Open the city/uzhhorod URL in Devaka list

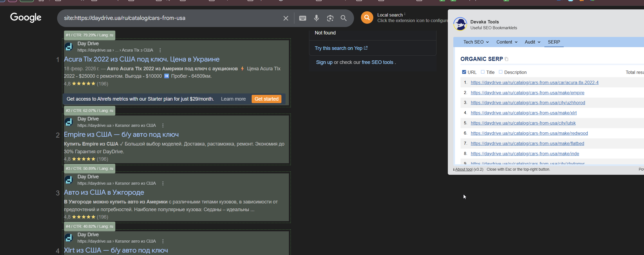[x=528, y=103]
